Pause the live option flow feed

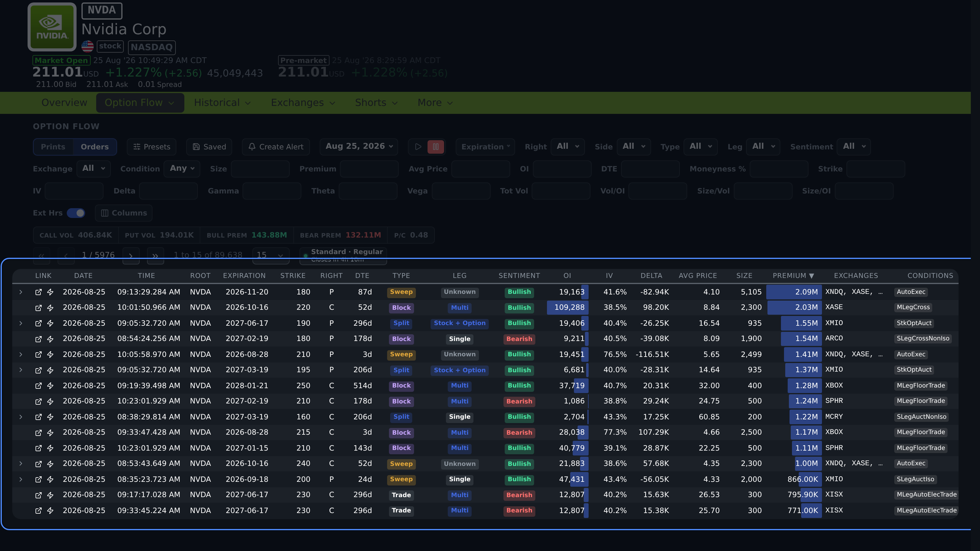pyautogui.click(x=435, y=147)
